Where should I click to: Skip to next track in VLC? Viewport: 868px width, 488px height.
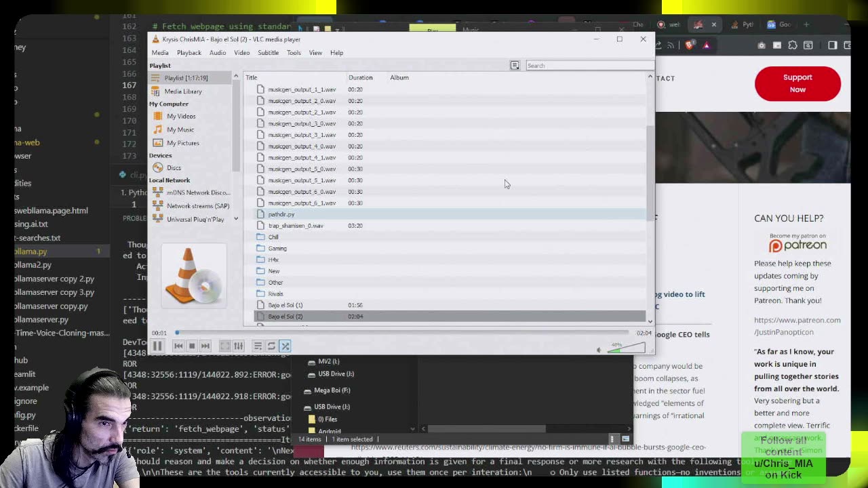(x=205, y=346)
